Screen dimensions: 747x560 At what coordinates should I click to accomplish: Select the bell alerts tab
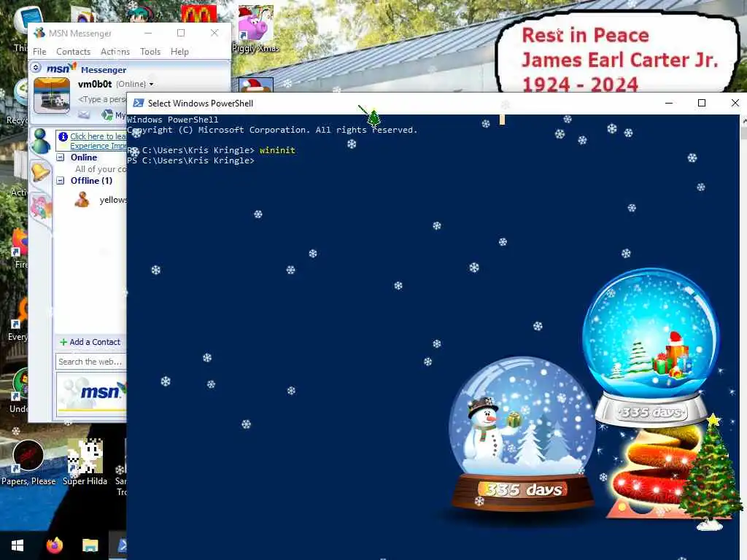pos(41,171)
